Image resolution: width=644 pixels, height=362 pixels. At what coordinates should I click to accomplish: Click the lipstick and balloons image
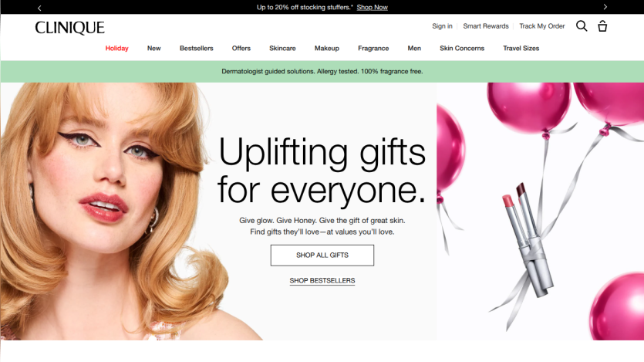pyautogui.click(x=540, y=211)
